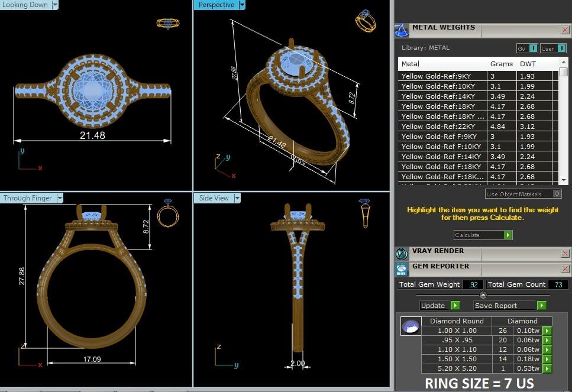Click green arrow for 1.00 X 1.00 diamond

pos(547,331)
